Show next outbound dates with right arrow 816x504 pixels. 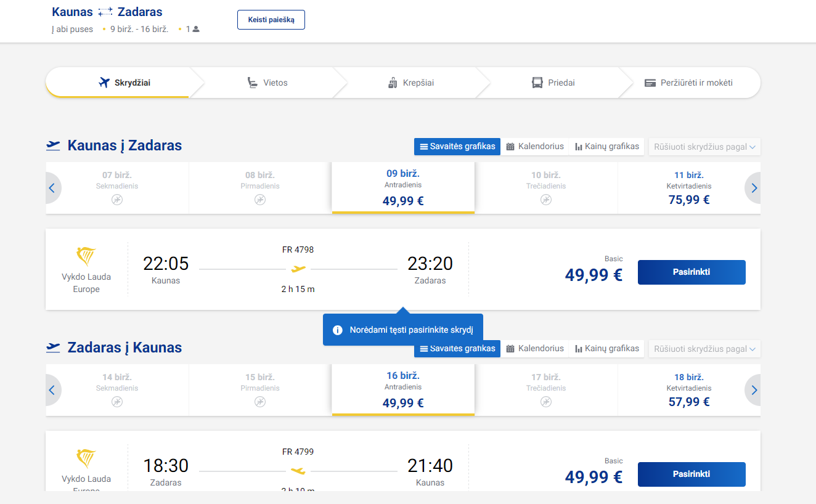754,188
